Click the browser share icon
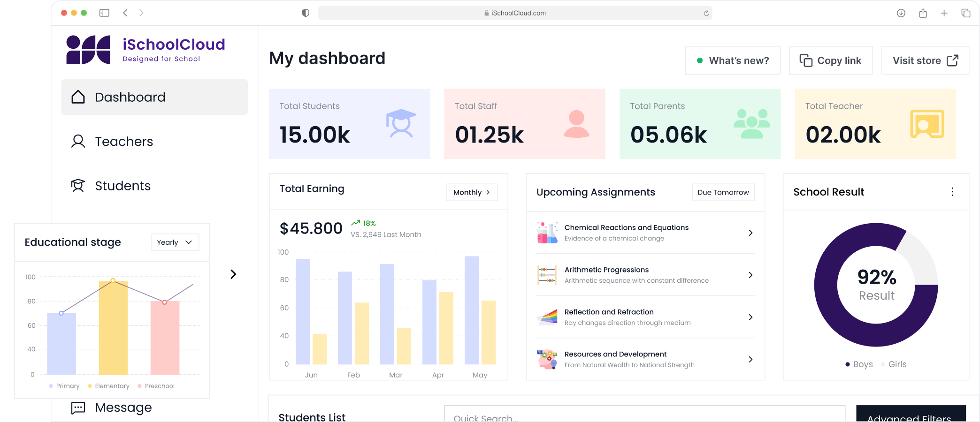 tap(923, 13)
